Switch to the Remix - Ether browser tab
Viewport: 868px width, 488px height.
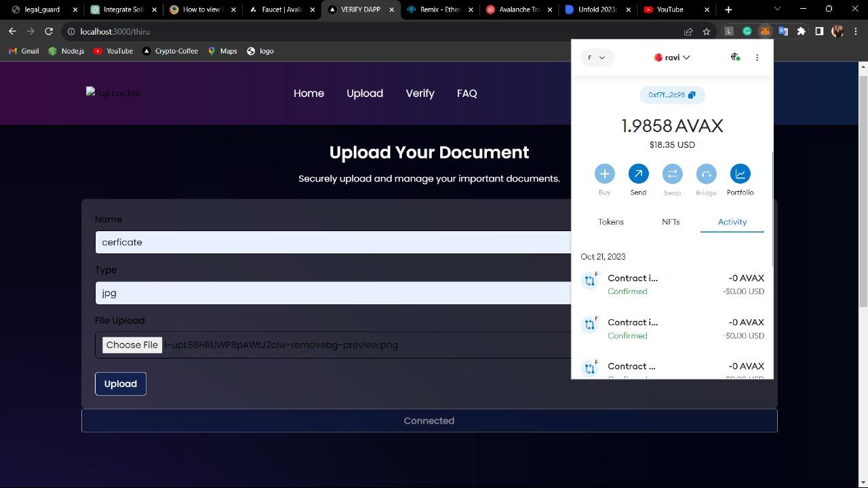pyautogui.click(x=439, y=9)
